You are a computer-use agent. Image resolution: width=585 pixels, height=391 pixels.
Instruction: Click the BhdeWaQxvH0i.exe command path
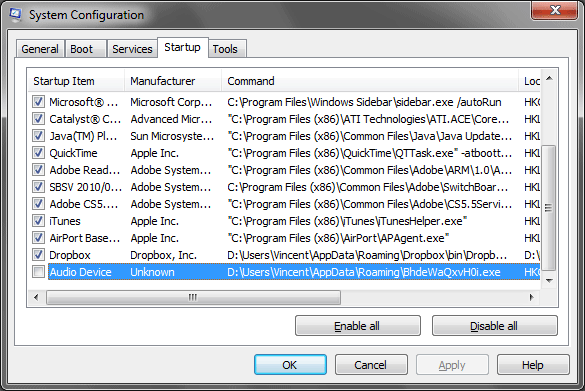[364, 272]
